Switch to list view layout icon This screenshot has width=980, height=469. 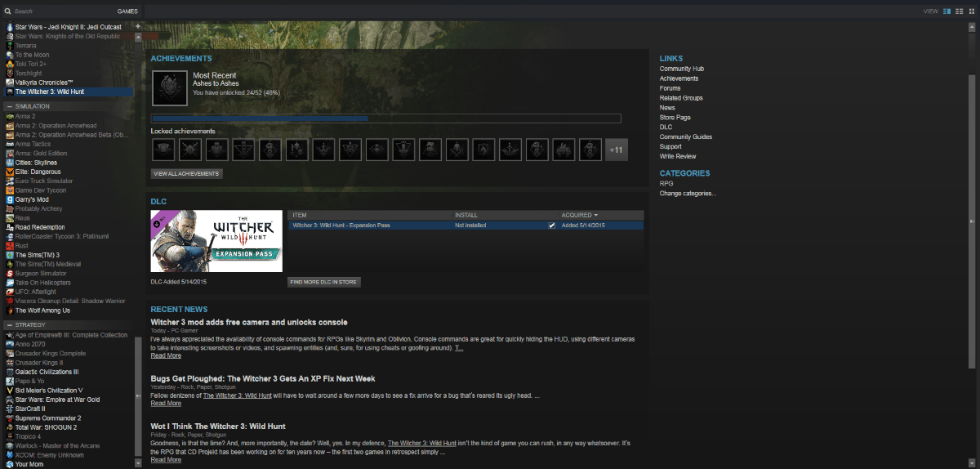tap(959, 11)
